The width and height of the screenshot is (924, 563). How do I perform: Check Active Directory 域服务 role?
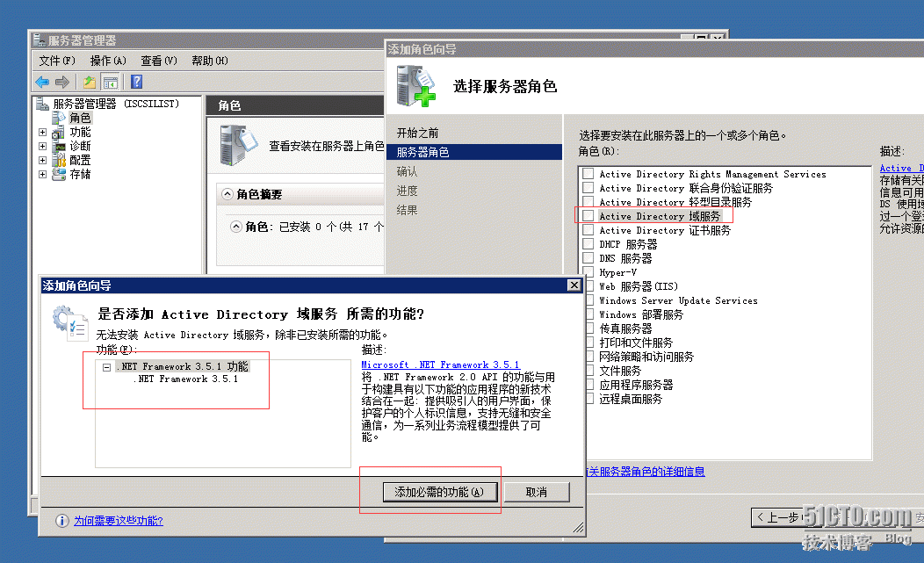click(x=588, y=216)
